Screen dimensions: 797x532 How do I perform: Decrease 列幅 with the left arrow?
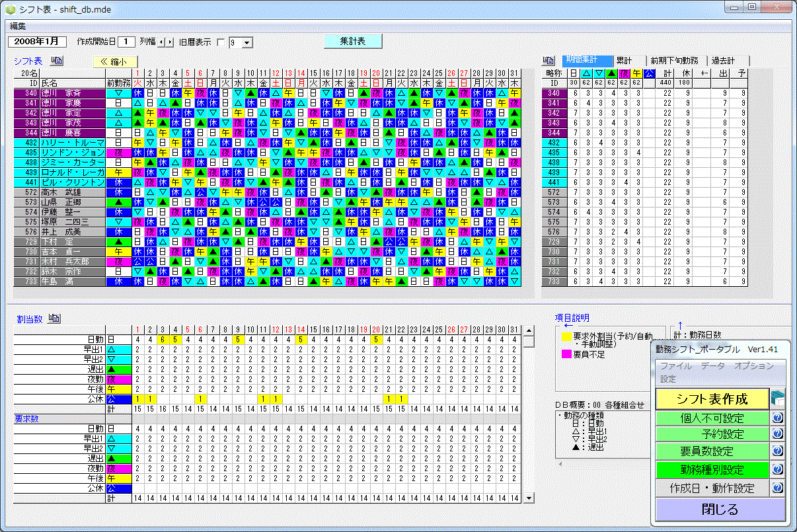coord(162,42)
